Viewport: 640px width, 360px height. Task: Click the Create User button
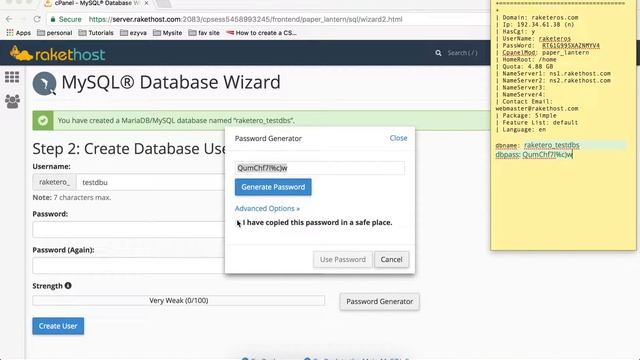(x=58, y=326)
